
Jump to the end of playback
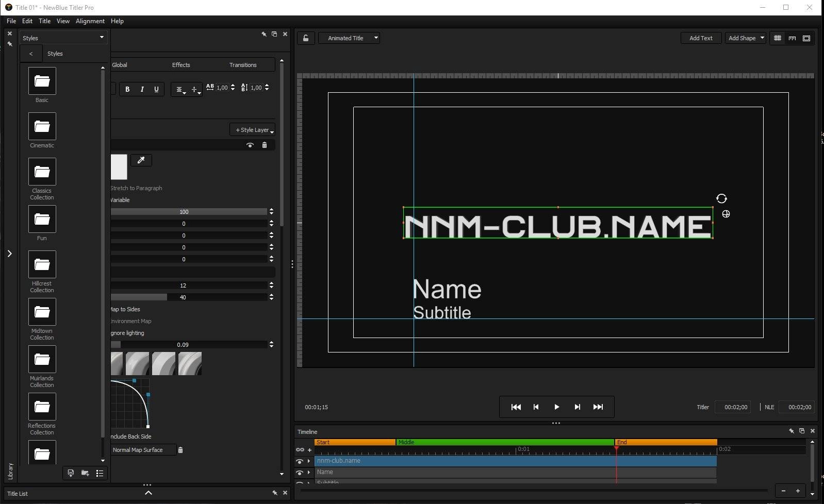pyautogui.click(x=598, y=407)
